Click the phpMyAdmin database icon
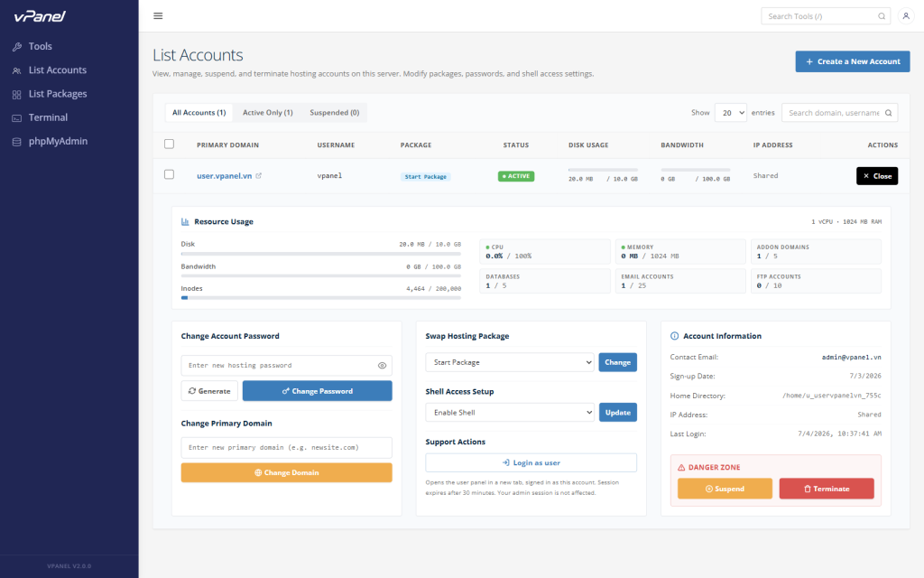This screenshot has height=578, width=924. tap(17, 142)
